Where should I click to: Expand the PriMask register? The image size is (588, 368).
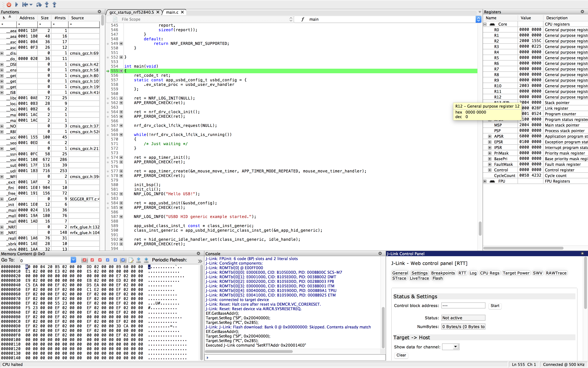tap(490, 153)
